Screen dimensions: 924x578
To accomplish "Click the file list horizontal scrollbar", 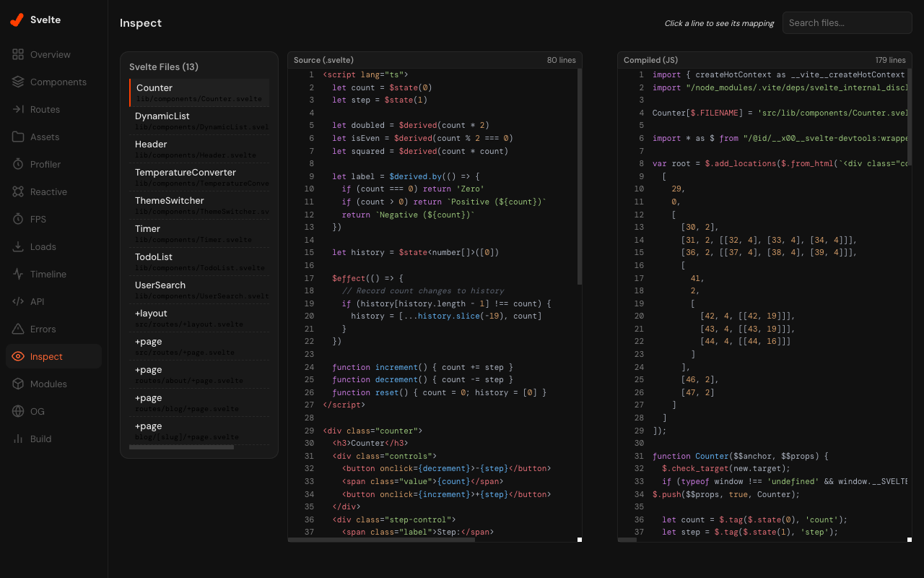I will coord(181,447).
